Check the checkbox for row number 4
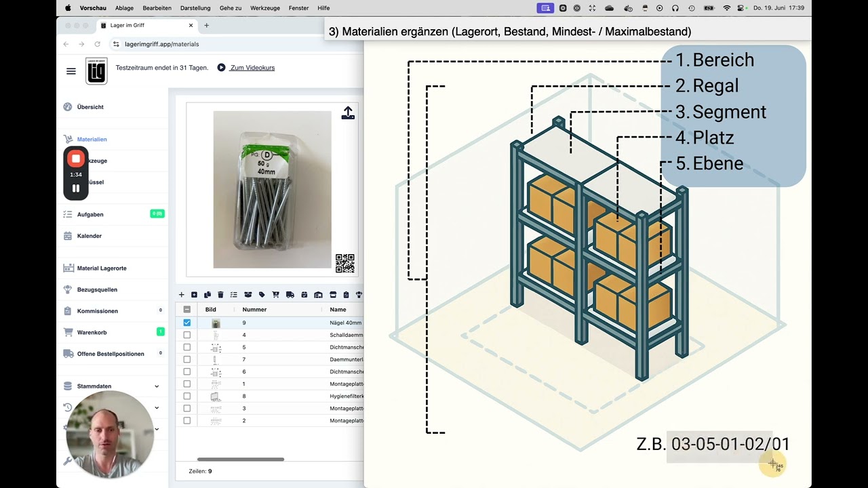 [x=187, y=335]
